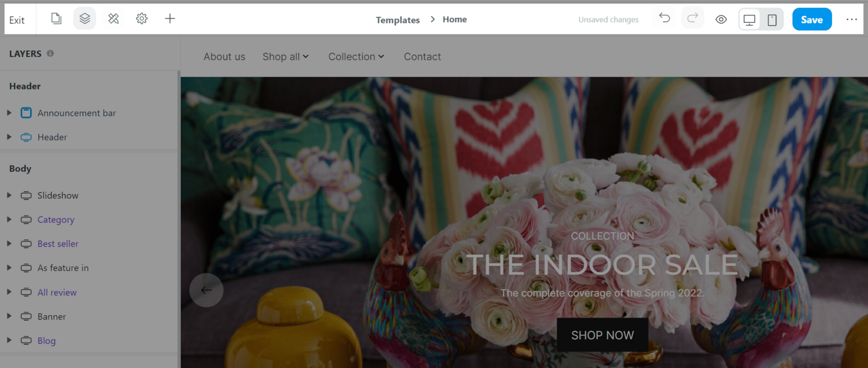Undo the last change
Screen dimensions: 868x368
coord(665,18)
